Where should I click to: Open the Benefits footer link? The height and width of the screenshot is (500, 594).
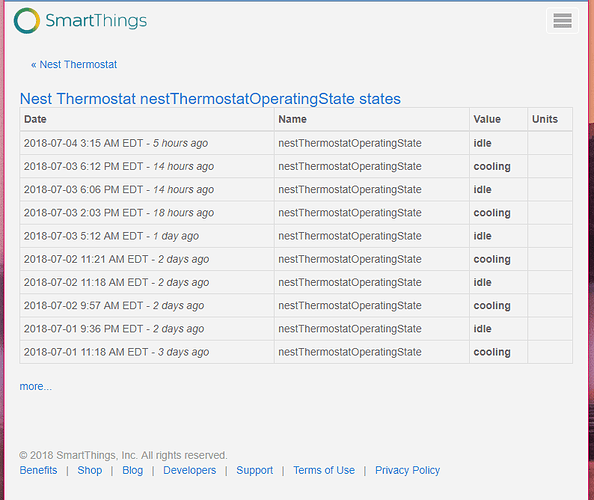pos(38,470)
